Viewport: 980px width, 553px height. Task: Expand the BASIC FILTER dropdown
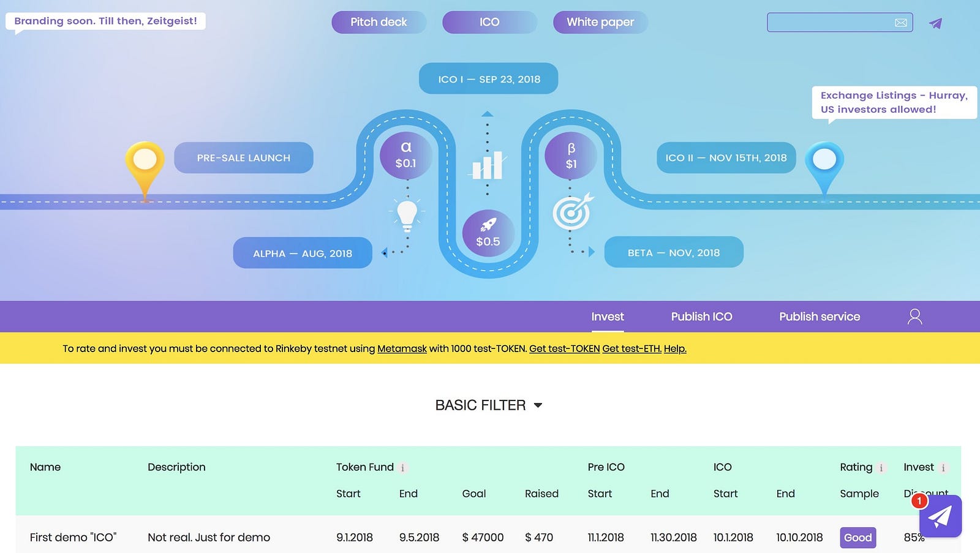[489, 405]
